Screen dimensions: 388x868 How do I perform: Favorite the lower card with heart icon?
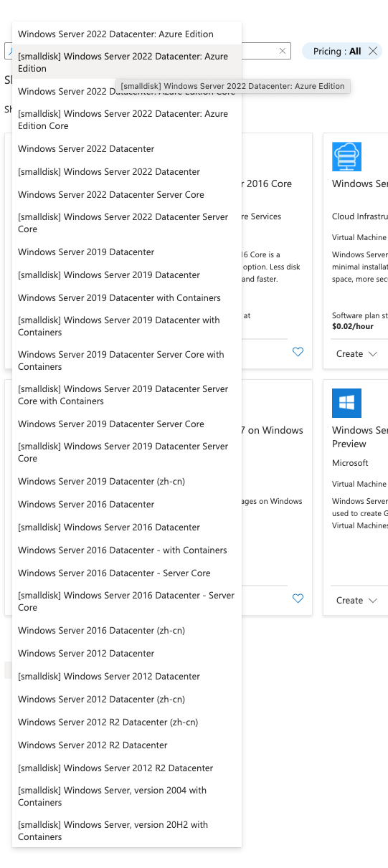click(298, 598)
